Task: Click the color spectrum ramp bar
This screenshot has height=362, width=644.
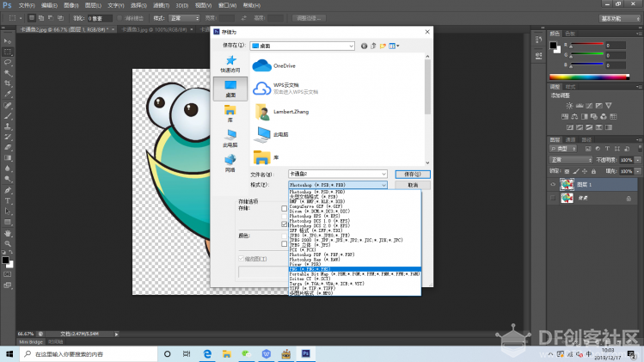Action: 589,77
